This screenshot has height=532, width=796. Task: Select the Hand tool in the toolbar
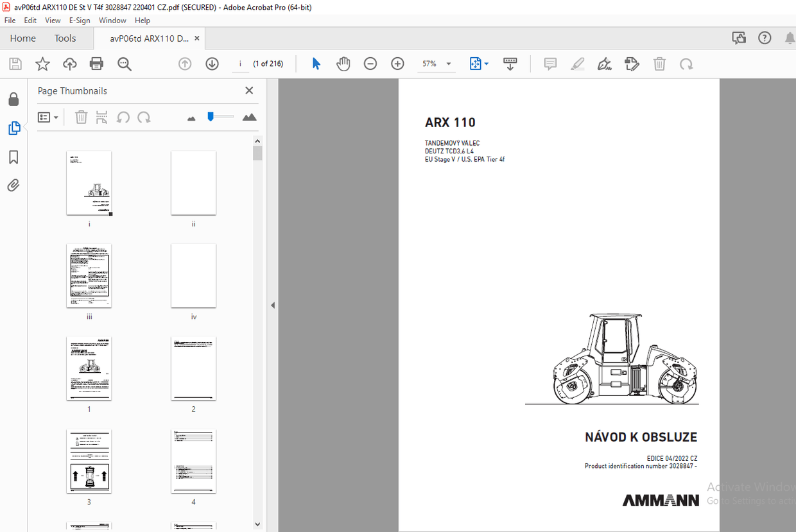343,64
